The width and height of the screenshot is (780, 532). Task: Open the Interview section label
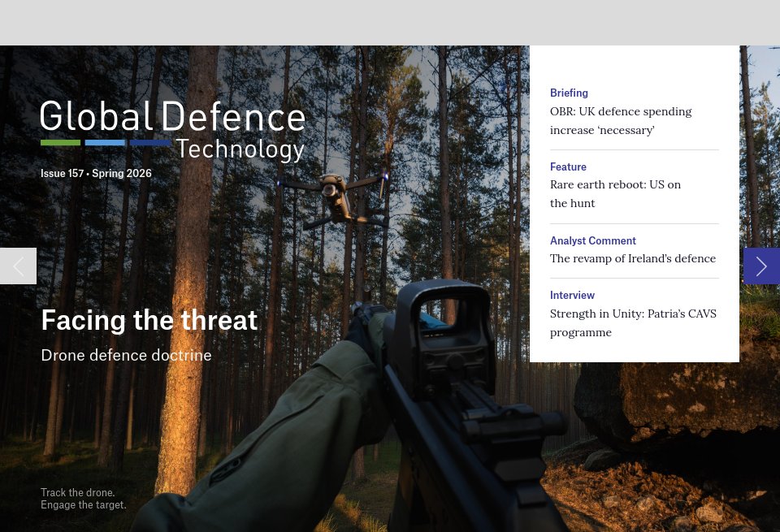(x=572, y=296)
